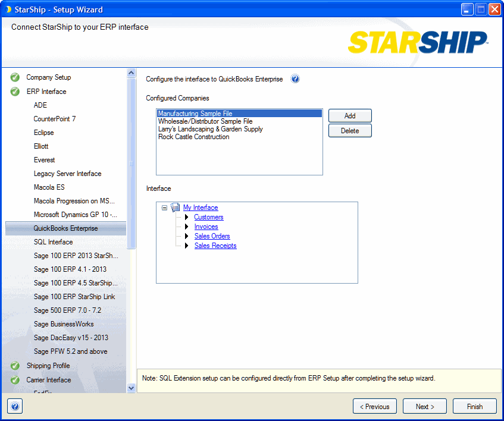The width and height of the screenshot is (504, 421).
Task: Select Elliott interface
Action: (x=41, y=146)
